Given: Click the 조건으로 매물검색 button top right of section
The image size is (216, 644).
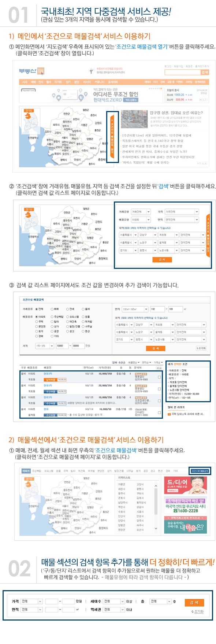Looking at the screenshot, I should tap(200, 471).
